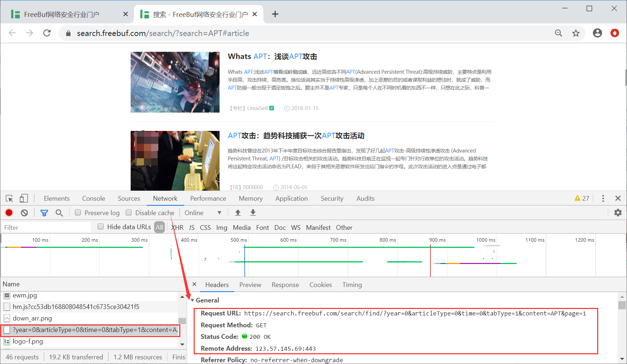View the request Response tab
The height and width of the screenshot is (364, 627).
click(x=285, y=285)
